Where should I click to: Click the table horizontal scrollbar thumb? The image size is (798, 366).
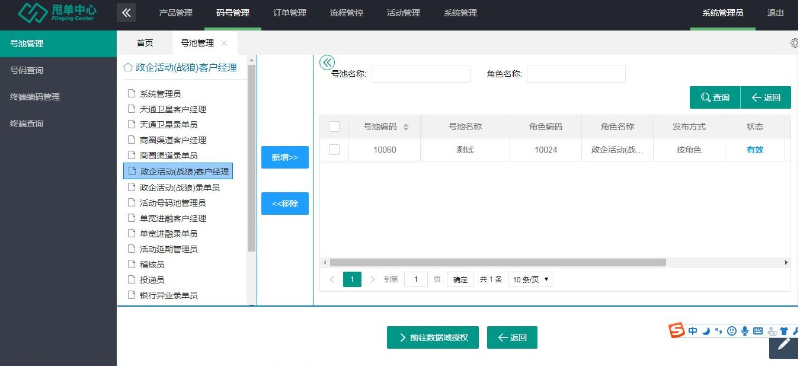coord(498,263)
